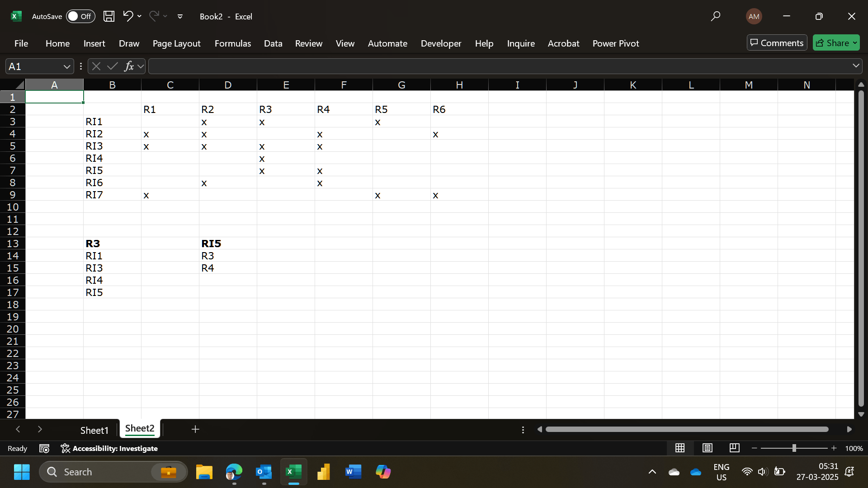Viewport: 868px width, 488px height.
Task: Toggle the AutoSave switch
Action: (80, 16)
